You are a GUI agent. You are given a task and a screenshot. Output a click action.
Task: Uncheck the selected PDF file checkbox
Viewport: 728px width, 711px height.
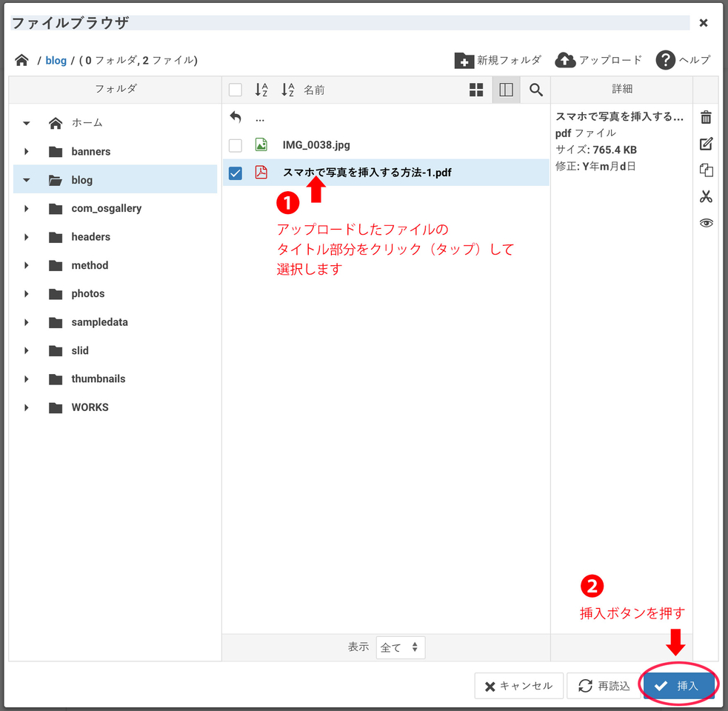click(236, 173)
